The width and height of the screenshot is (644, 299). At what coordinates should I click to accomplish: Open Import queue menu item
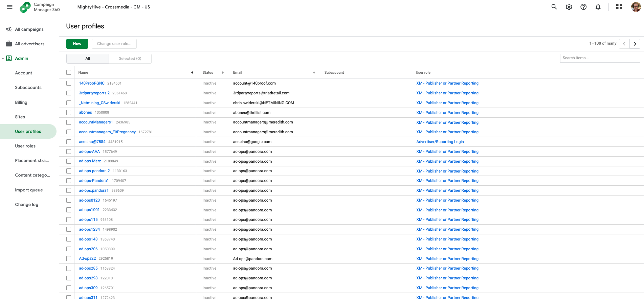point(29,190)
